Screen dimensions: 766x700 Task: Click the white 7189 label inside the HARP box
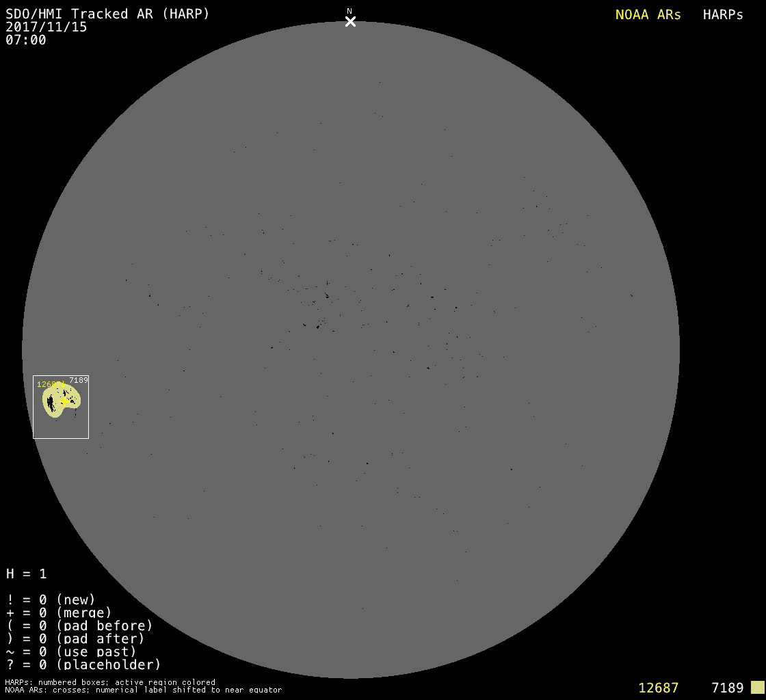tap(79, 380)
